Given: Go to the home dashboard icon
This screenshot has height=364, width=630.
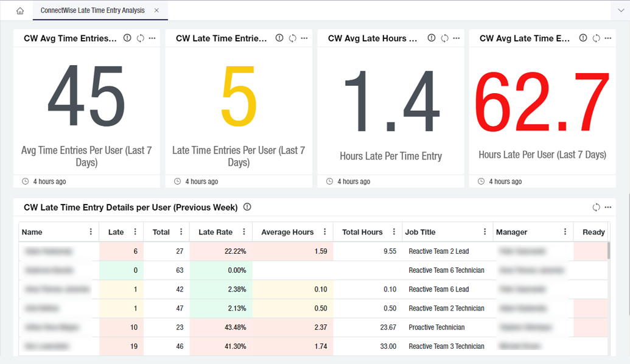Looking at the screenshot, I should coord(20,11).
